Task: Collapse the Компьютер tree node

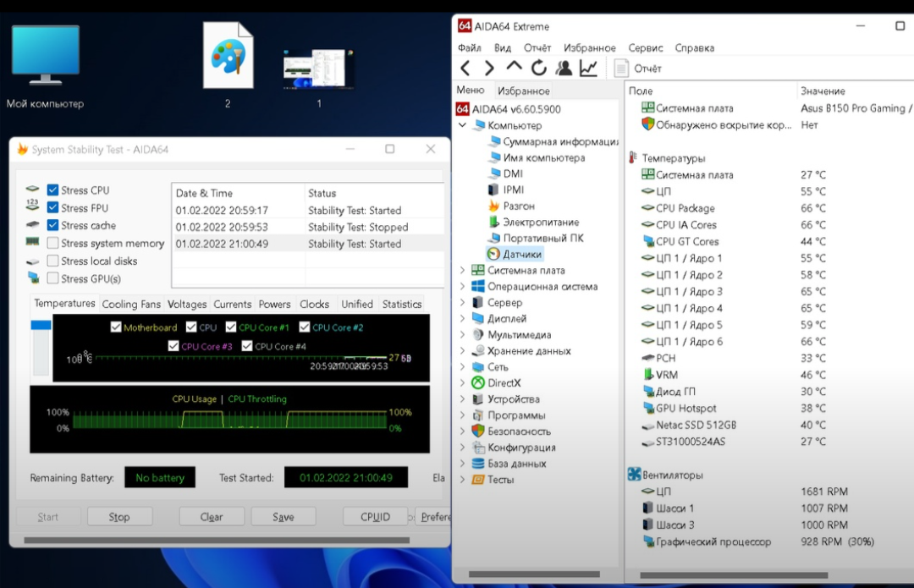Action: (462, 125)
